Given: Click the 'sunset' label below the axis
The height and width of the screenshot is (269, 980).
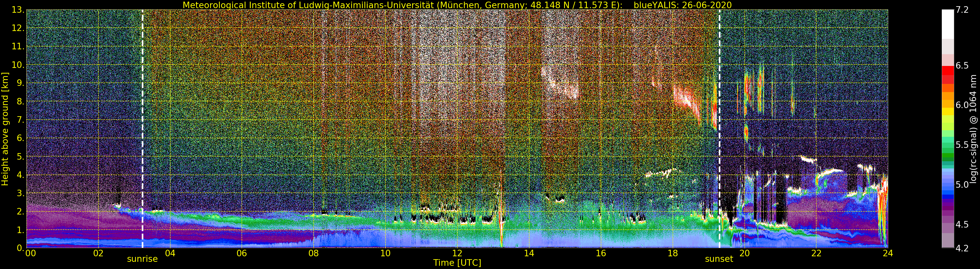Looking at the screenshot, I should click(x=719, y=259).
